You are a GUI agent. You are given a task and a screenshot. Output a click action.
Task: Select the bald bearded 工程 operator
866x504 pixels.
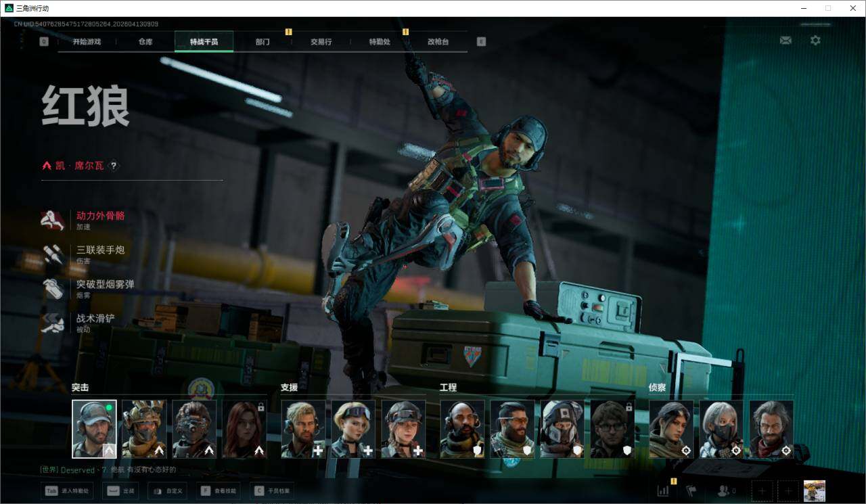point(462,429)
